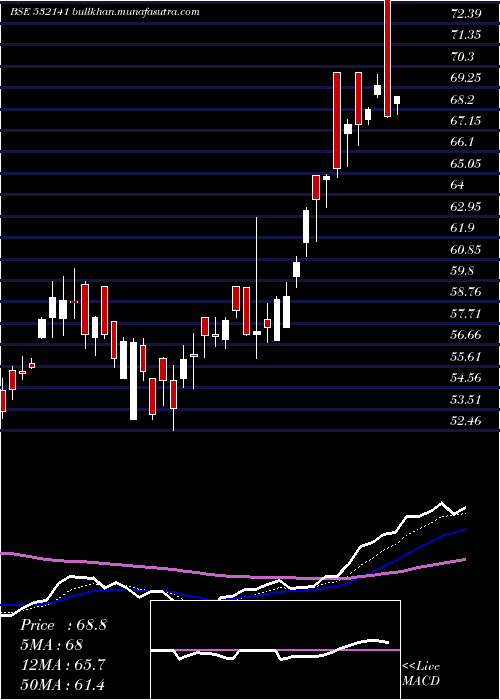Viewport: 500px width, 700px height.
Task: Select the 54.56 price axis label
Action: (x=466, y=378)
